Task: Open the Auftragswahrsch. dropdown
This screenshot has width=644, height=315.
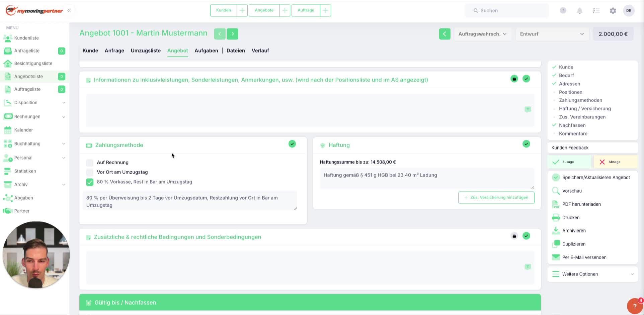Action: pos(482,34)
